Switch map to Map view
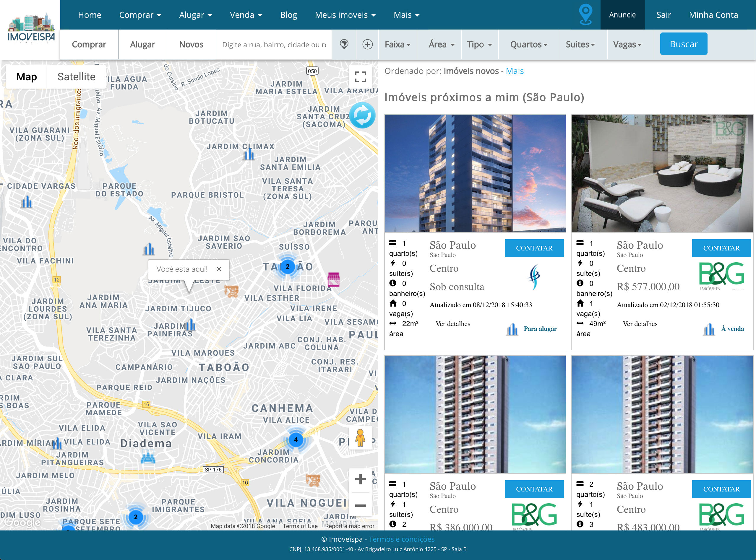 [27, 76]
